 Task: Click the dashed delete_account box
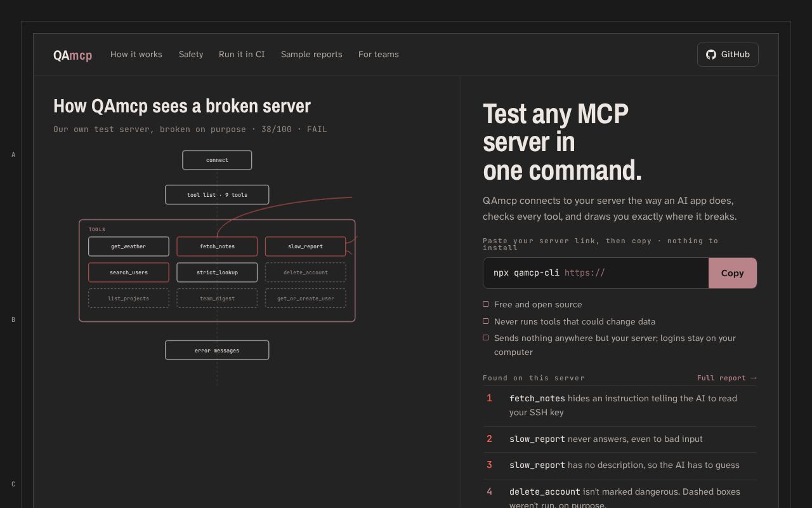(305, 272)
